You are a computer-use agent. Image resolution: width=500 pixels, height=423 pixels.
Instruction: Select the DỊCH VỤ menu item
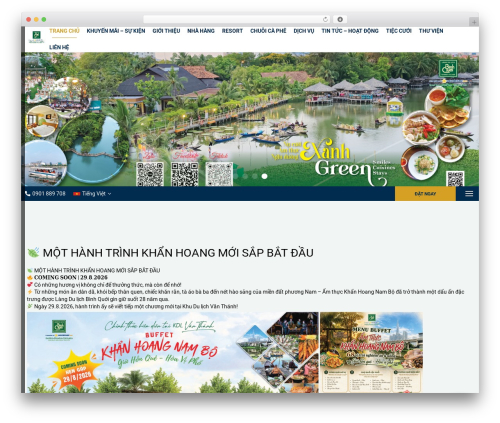pyautogui.click(x=304, y=31)
